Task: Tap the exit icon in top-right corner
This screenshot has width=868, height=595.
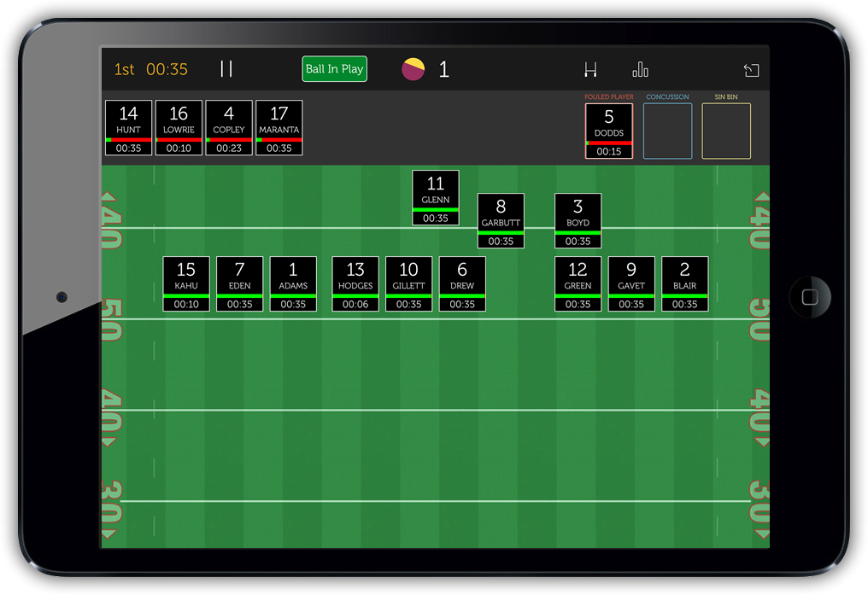Action: (x=751, y=70)
